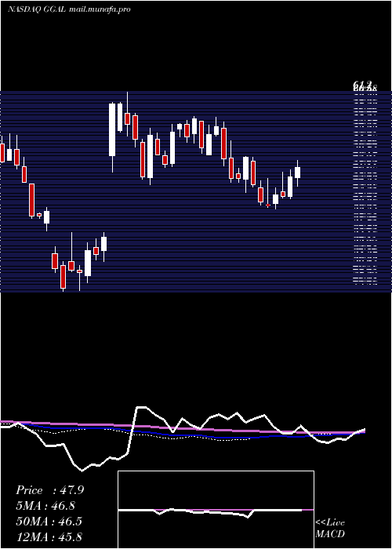392x549 pixels.
Task: Click the '5MA : 46.8' value
Action: [45, 506]
